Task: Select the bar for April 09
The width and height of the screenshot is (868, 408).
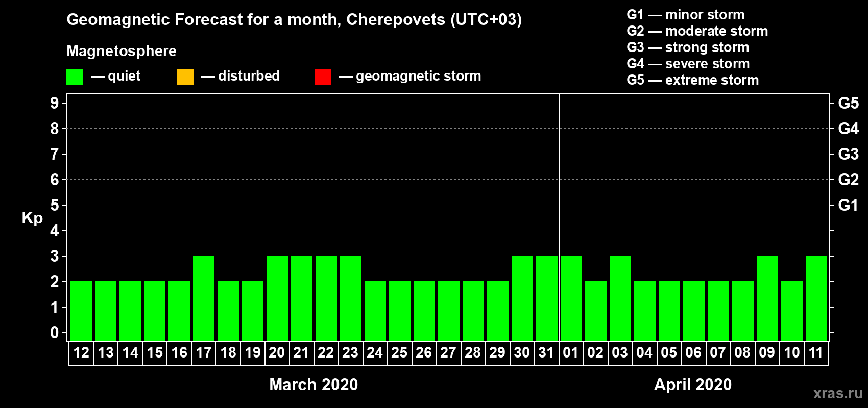Action: click(x=767, y=298)
